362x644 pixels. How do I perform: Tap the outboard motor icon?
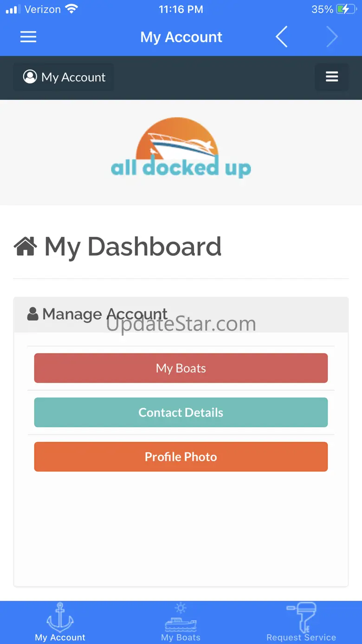[302, 618]
